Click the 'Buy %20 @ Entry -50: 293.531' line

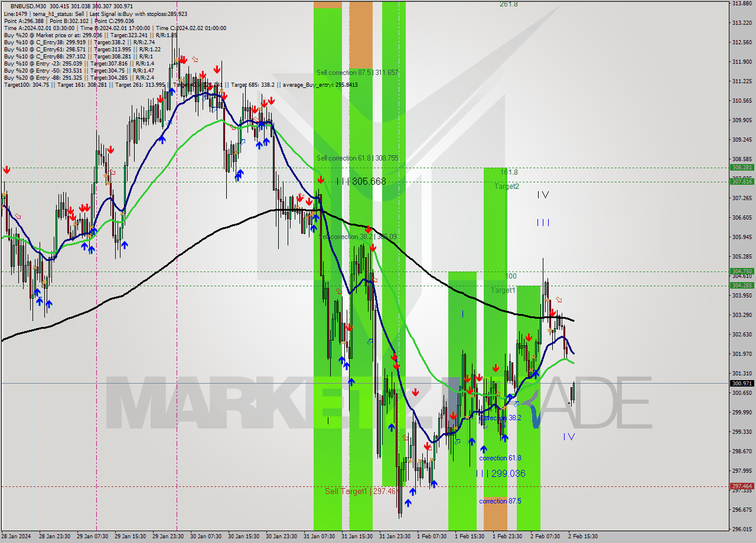[x=79, y=71]
